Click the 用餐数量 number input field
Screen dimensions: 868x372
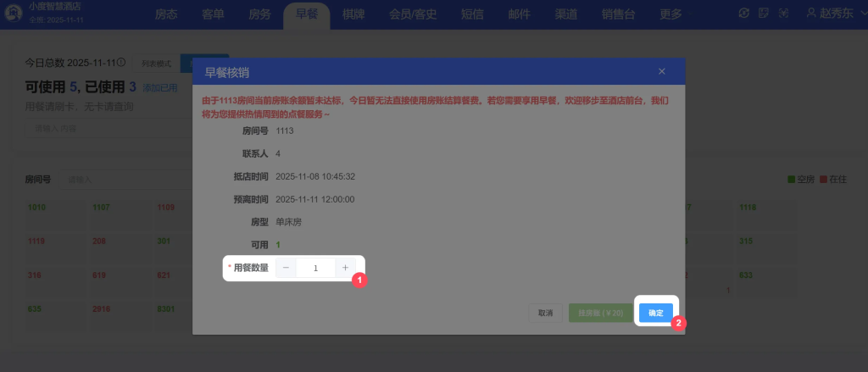pyautogui.click(x=315, y=268)
